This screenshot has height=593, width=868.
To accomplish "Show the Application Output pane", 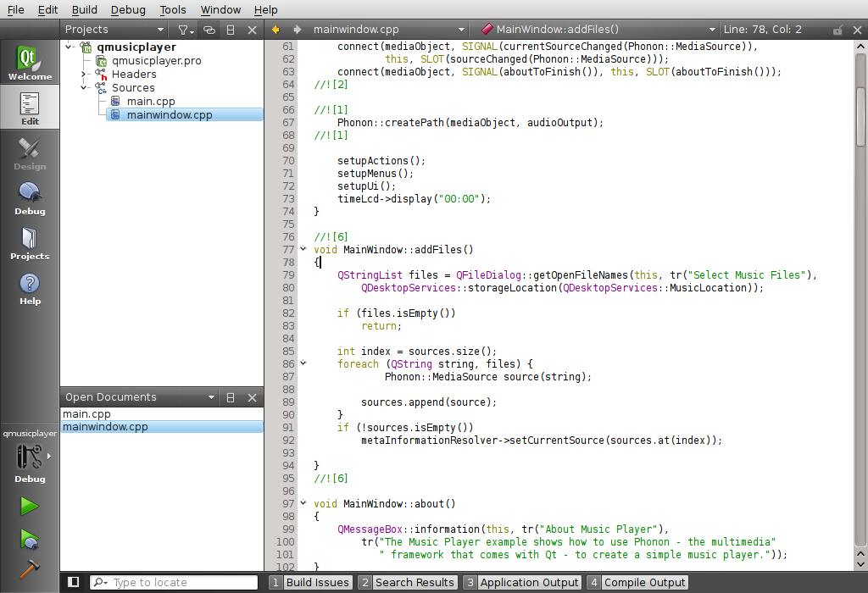I will coord(522,583).
